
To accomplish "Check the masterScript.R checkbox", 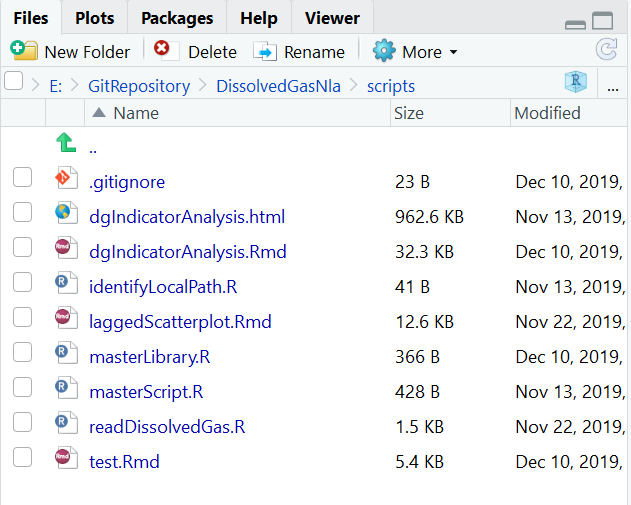I will [23, 387].
